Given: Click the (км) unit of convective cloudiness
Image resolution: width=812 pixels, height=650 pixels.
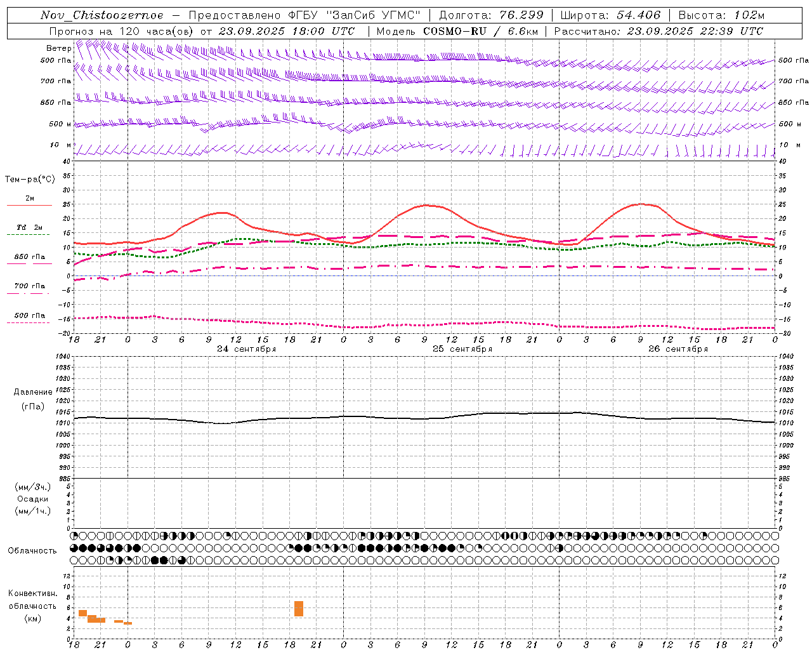Looking at the screenshot, I should point(33,618).
